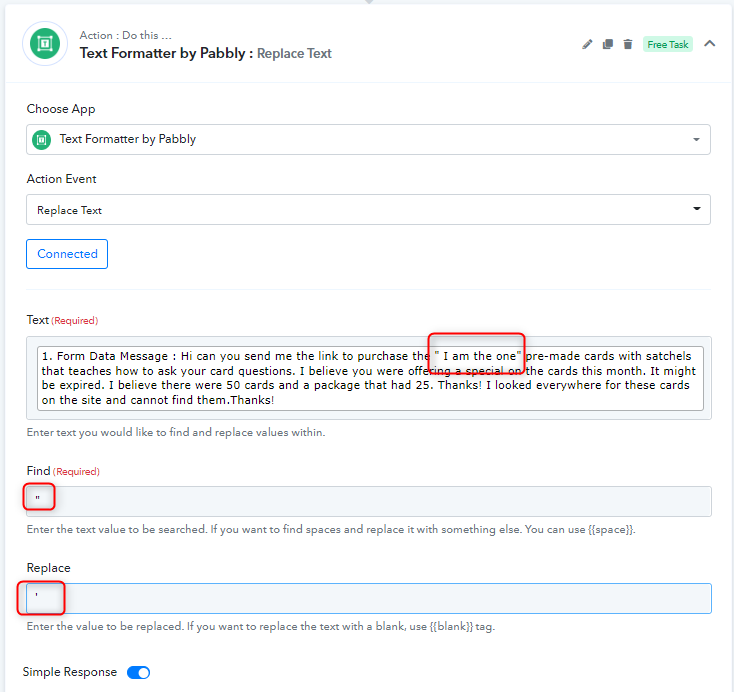Toggle the Simple Response switch
Viewport: 734px width, 692px height.
[139, 672]
